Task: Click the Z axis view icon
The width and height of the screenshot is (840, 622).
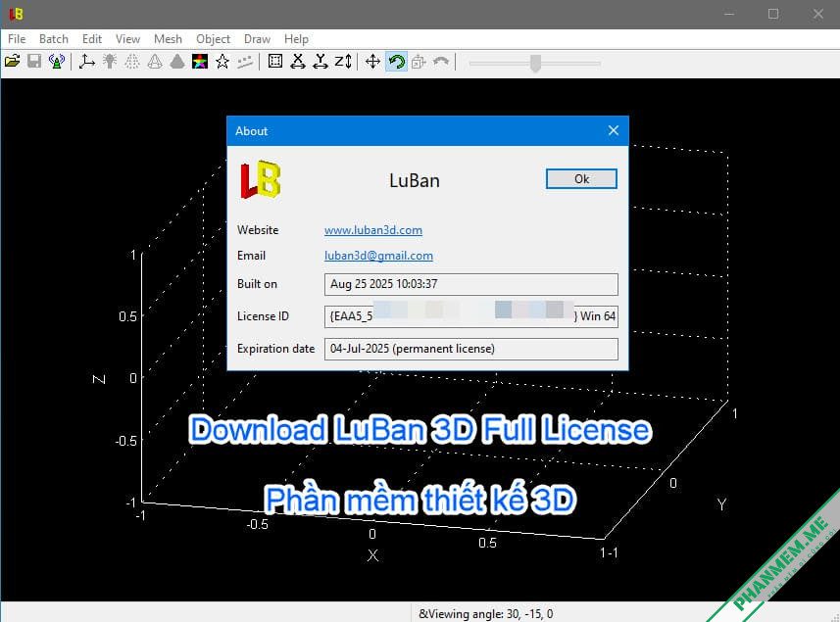Action: (343, 62)
